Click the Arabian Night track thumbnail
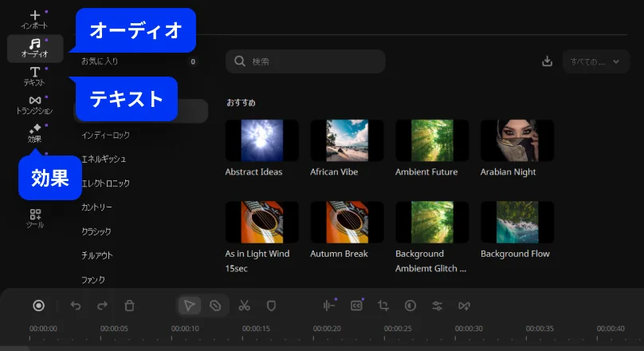Image resolution: width=644 pixels, height=351 pixels. coord(517,140)
